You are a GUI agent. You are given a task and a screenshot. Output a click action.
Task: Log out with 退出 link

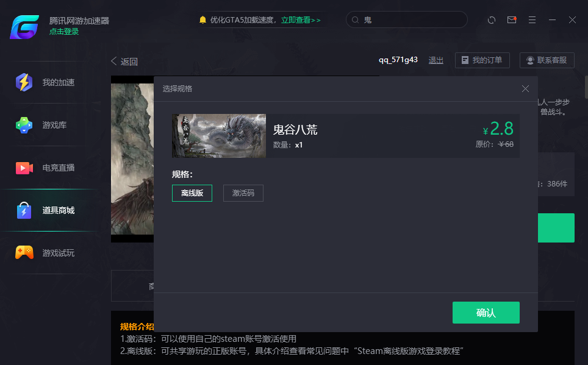point(436,60)
